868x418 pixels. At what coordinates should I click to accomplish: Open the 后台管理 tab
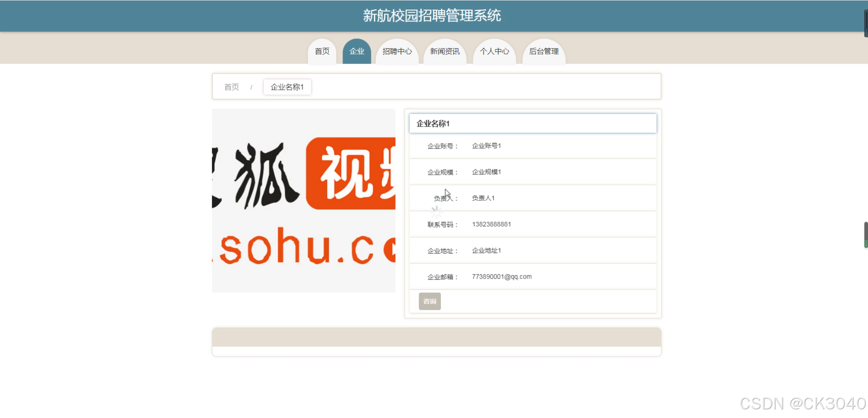click(x=544, y=51)
